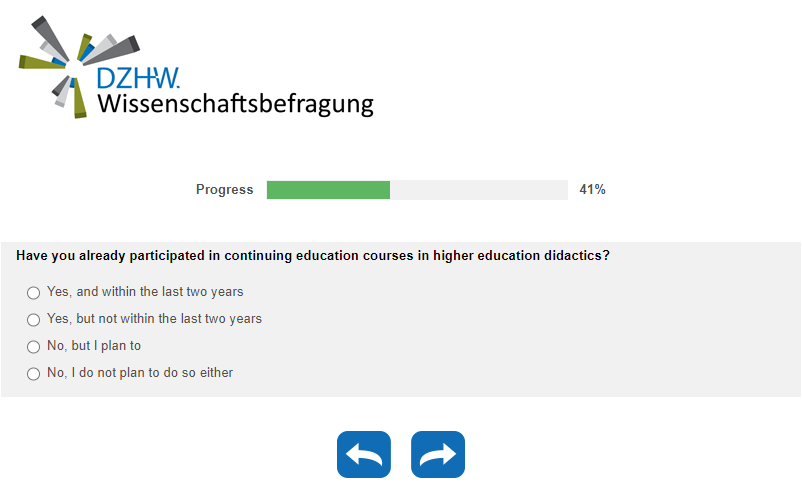Click the words 'continuing education courses' in the question
This screenshot has height=488, width=802.
pos(319,256)
